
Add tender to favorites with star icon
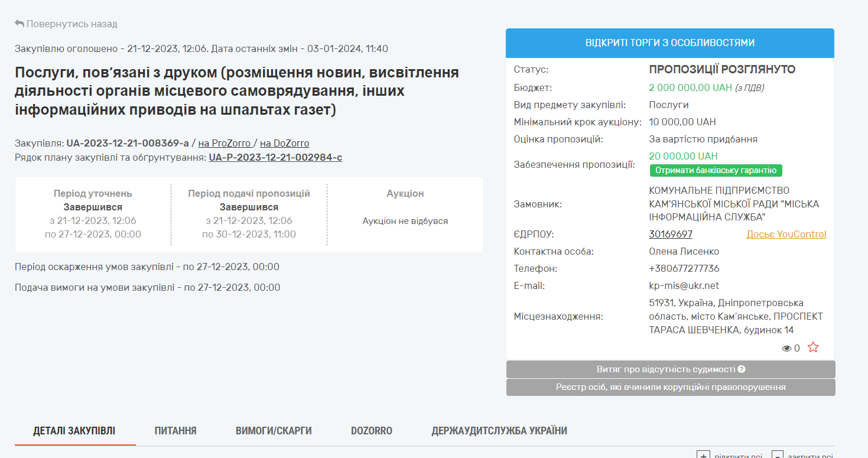click(813, 347)
